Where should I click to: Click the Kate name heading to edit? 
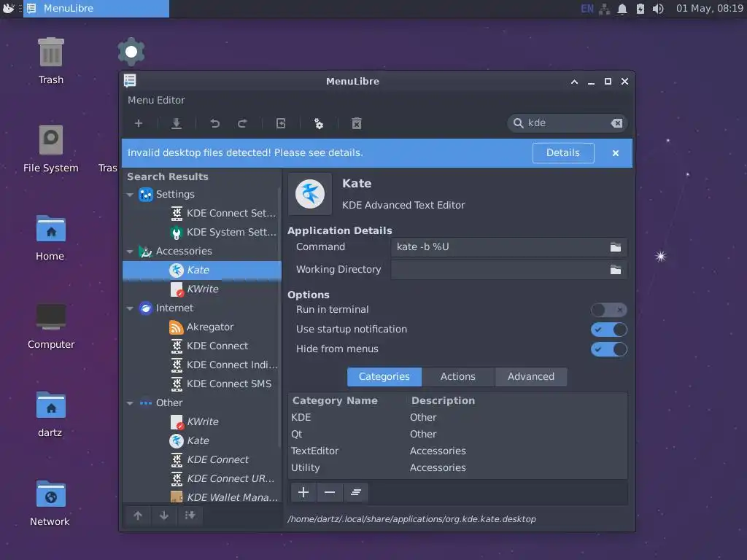357,184
